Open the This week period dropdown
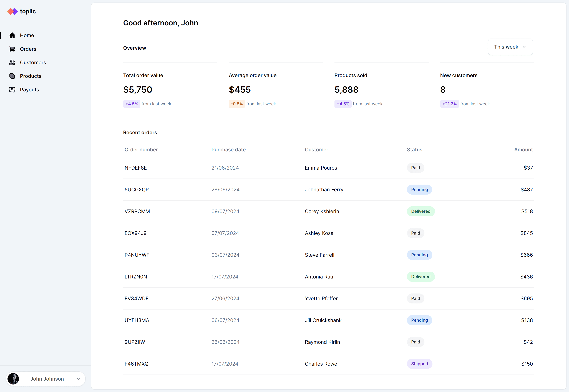Viewport: 569px width, 392px height. pyautogui.click(x=510, y=47)
